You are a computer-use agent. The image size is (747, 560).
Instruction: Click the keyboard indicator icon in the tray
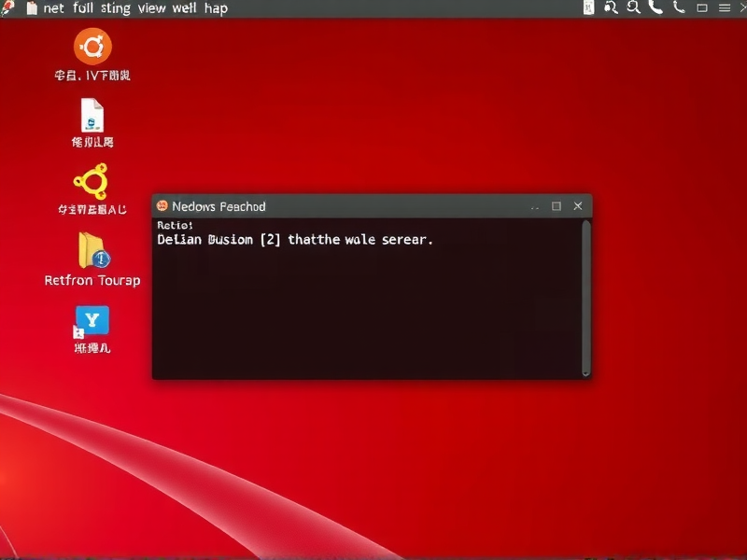(x=679, y=7)
